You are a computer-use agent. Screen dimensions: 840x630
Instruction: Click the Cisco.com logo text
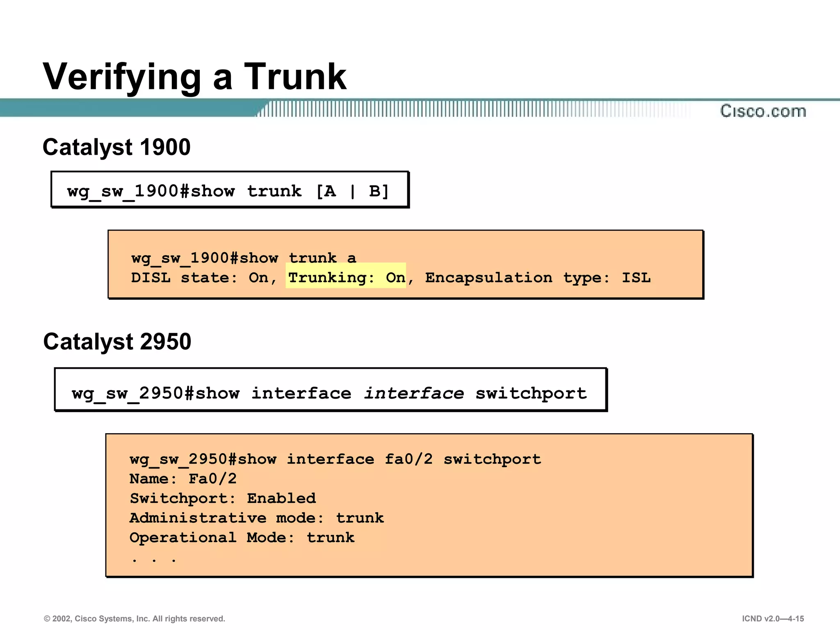tap(763, 111)
